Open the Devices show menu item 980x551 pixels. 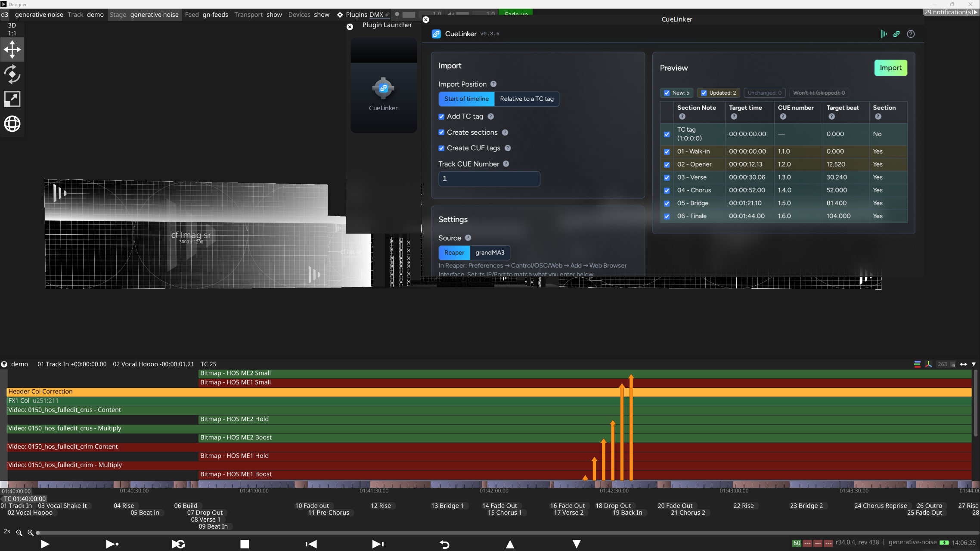click(x=309, y=15)
